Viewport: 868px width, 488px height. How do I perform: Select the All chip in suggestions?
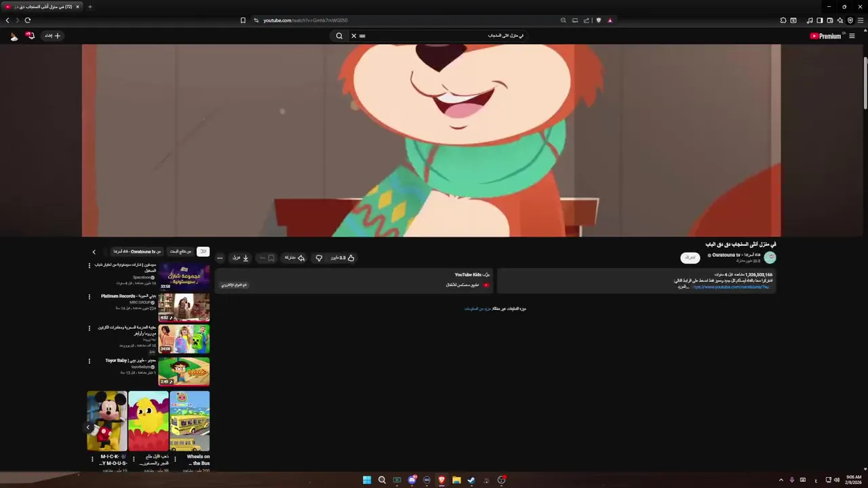(203, 251)
